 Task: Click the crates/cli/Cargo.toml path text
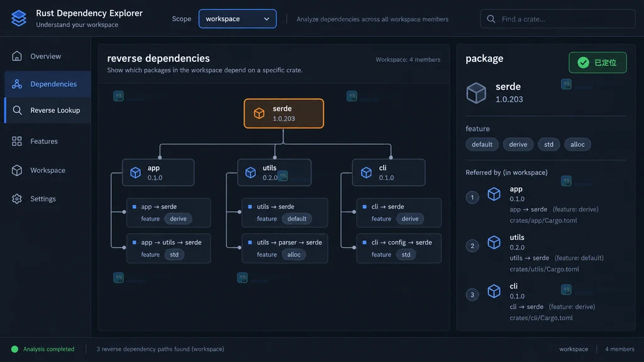[541, 317]
